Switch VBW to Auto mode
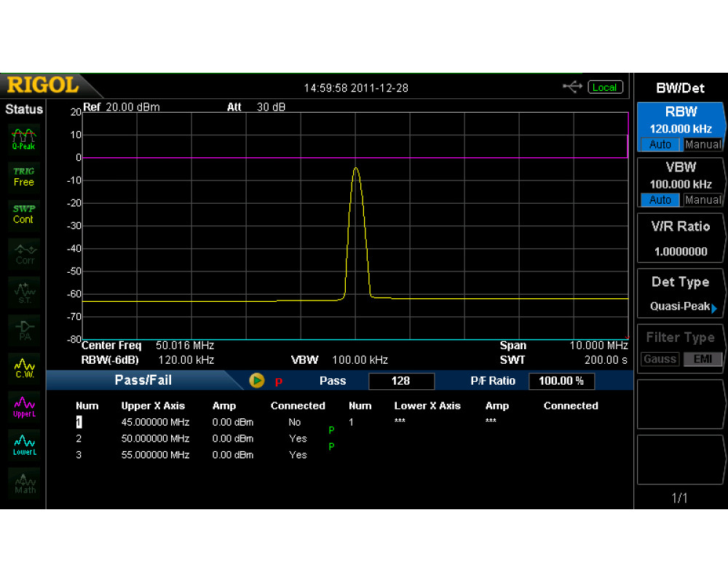 [x=660, y=199]
